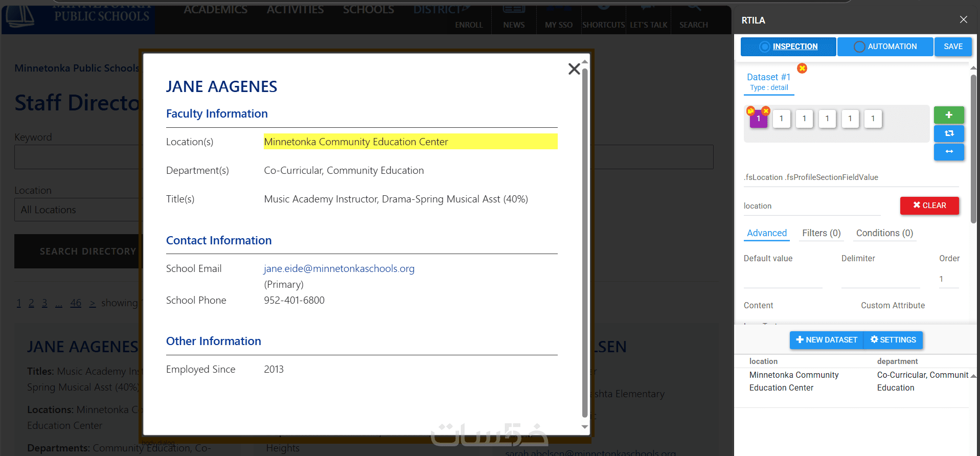Screen dimensions: 980x456
Task: Add a new property with the green plus button
Action: (x=949, y=115)
